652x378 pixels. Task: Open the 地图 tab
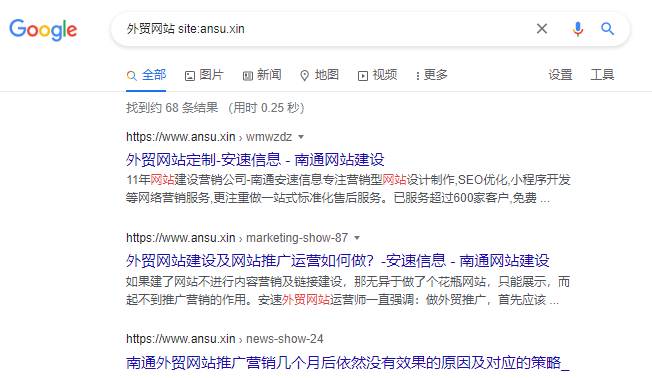click(319, 75)
